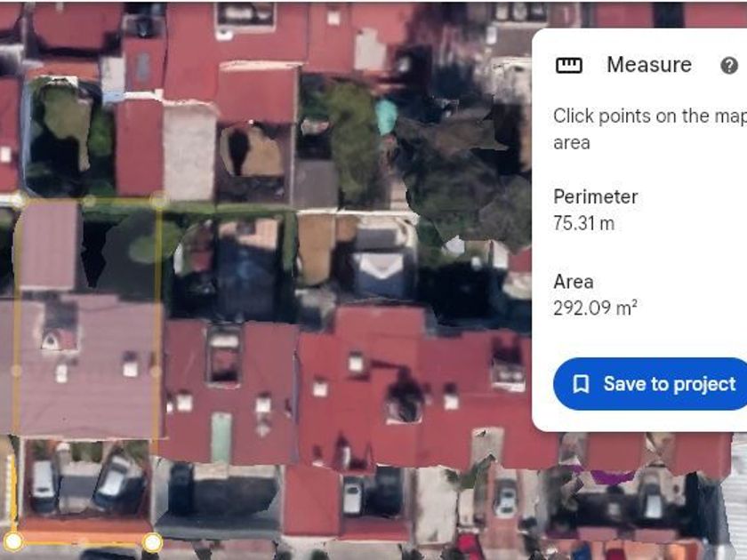
Task: Click the bookmark icon in Save to project
Action: tap(581, 384)
